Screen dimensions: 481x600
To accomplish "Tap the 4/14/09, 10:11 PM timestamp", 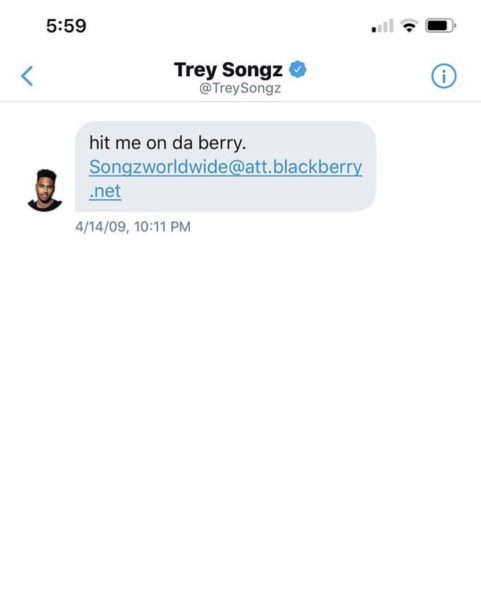I will point(133,227).
